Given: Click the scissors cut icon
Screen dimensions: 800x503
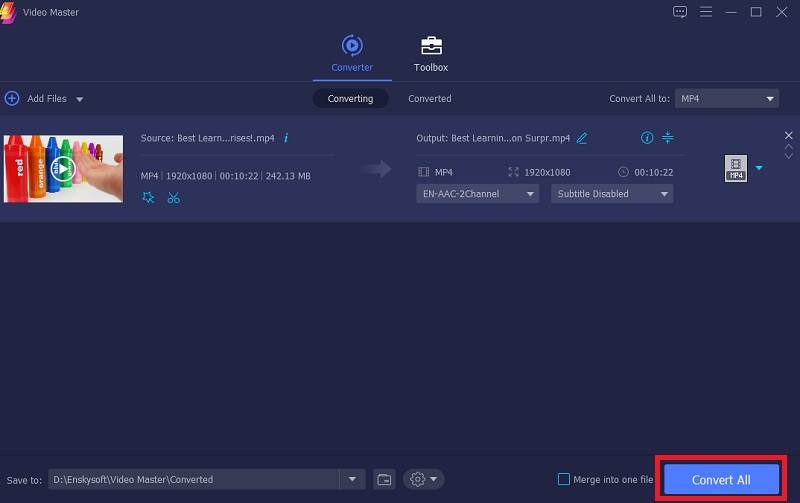Looking at the screenshot, I should (x=174, y=197).
